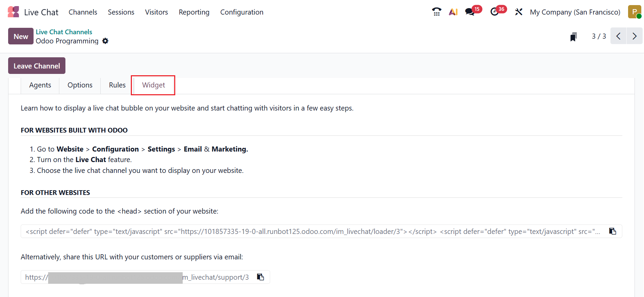This screenshot has height=297, width=644.
Task: Switch to the Agents tab
Action: [x=40, y=85]
